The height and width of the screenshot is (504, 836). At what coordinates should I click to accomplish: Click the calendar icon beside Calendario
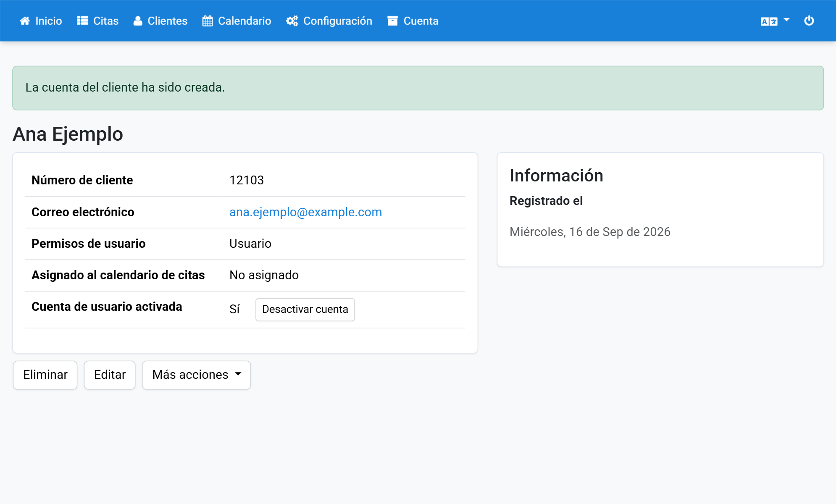pos(208,21)
